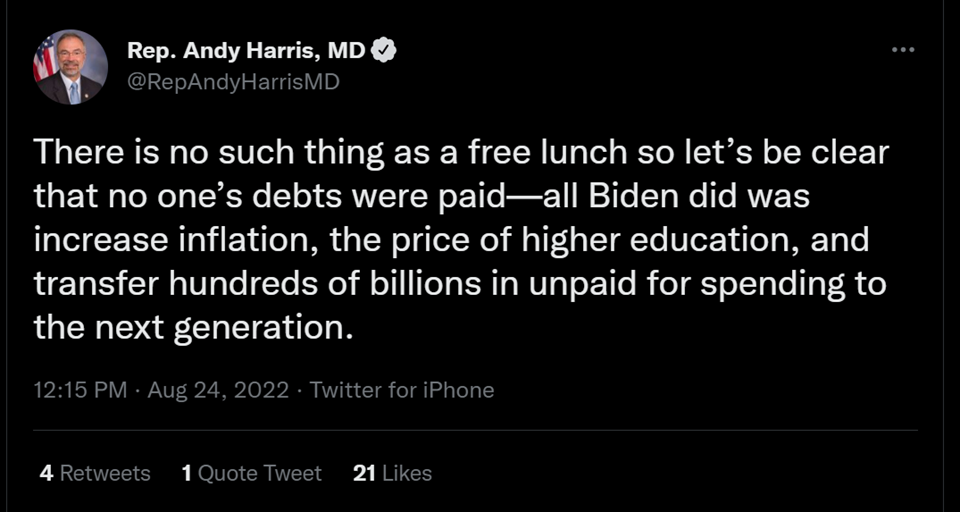
Task: Open the @RepAndyHarrisMD handle link
Action: pos(233,82)
